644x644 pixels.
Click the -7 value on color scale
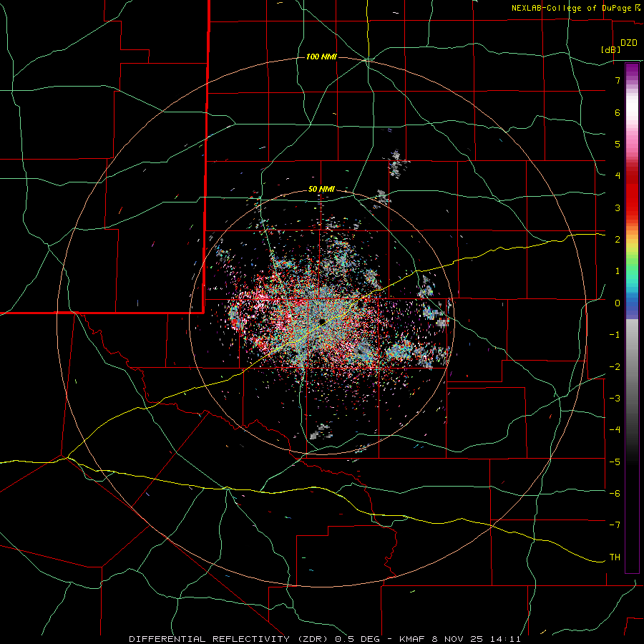tap(615, 525)
